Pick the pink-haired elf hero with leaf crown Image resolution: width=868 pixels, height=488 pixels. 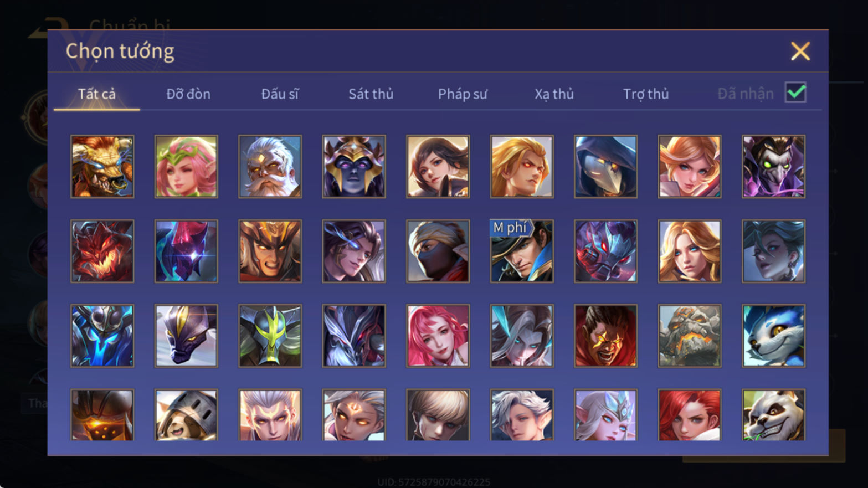point(186,167)
